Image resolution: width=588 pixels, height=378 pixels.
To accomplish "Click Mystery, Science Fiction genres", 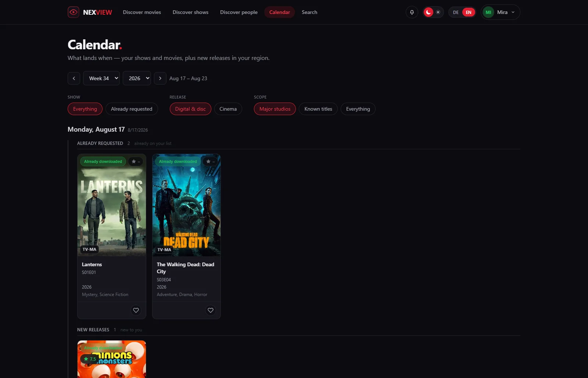I will tap(105, 295).
